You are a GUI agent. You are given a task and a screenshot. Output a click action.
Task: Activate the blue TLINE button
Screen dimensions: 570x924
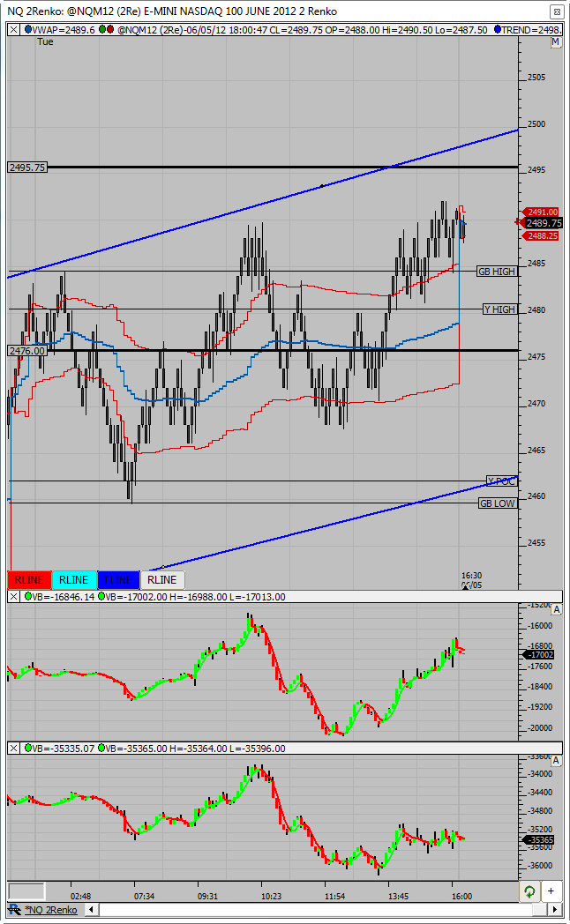coord(118,580)
